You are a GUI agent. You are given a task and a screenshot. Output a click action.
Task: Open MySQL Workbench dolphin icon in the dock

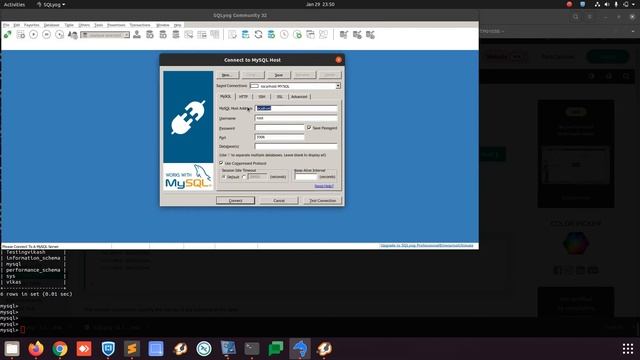tap(300, 349)
